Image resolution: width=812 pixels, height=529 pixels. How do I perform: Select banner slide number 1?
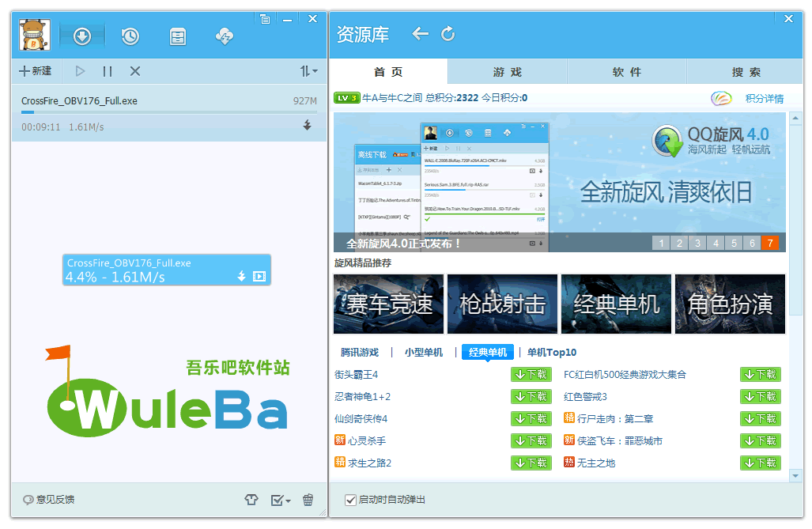[661, 243]
